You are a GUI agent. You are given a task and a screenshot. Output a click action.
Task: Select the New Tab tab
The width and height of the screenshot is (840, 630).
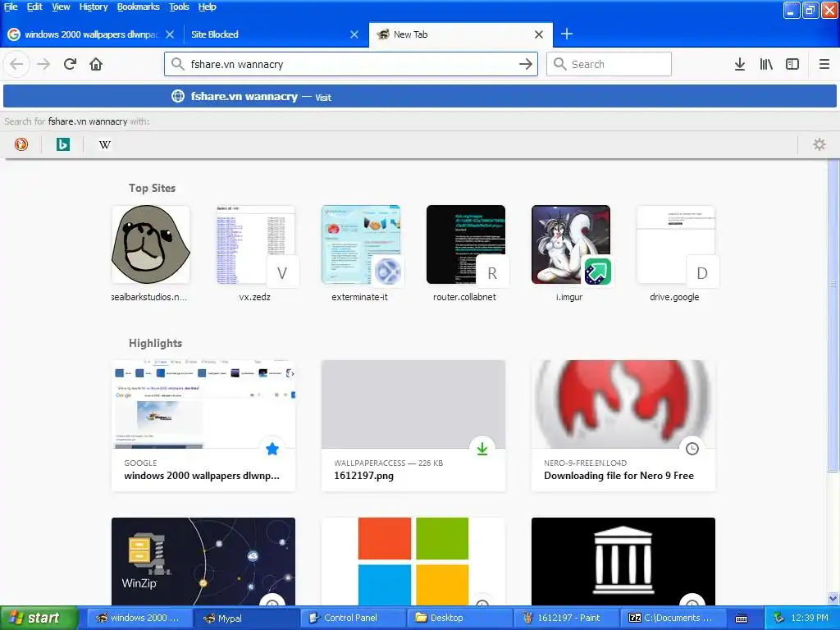point(461,34)
